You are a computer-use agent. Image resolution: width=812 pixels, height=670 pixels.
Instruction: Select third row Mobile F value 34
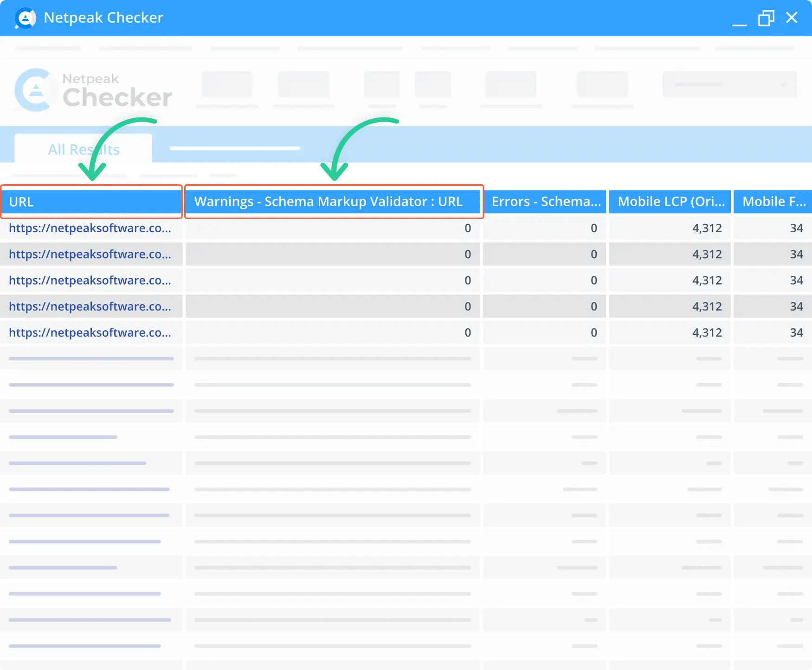pyautogui.click(x=797, y=280)
